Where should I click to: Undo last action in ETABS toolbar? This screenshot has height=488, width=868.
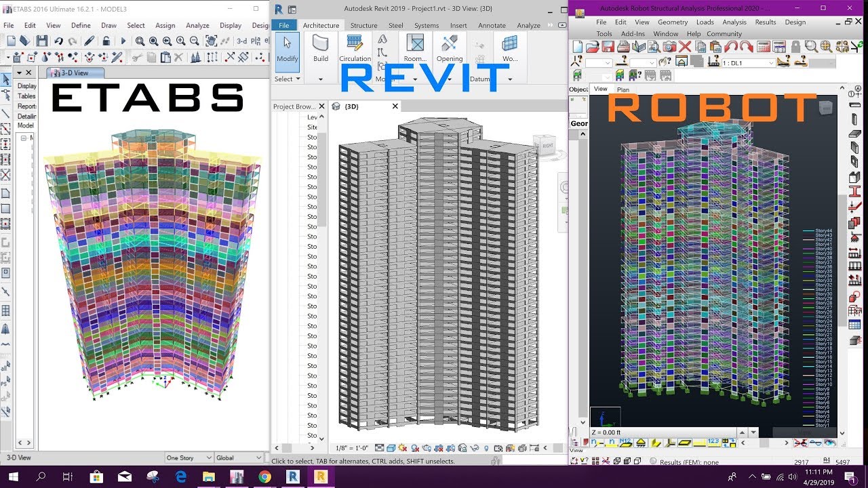[x=58, y=41]
